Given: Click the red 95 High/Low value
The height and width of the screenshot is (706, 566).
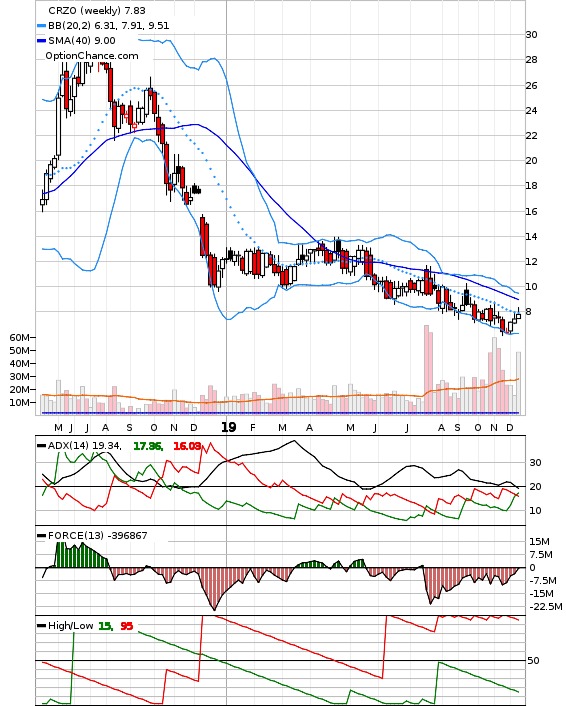Looking at the screenshot, I should click(x=127, y=626).
